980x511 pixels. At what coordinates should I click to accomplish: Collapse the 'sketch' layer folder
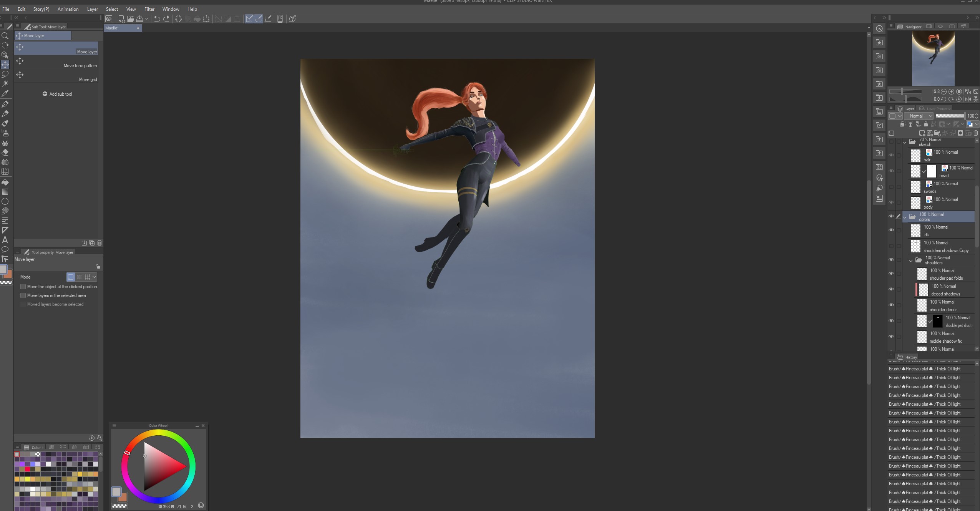click(905, 142)
